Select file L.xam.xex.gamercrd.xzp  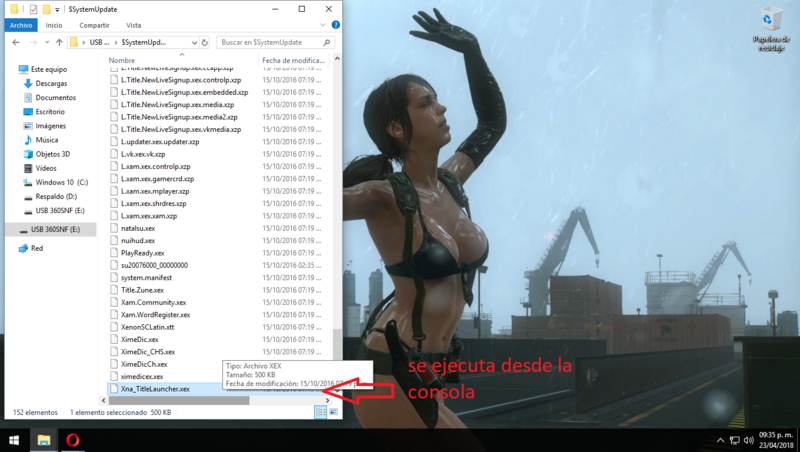(157, 179)
